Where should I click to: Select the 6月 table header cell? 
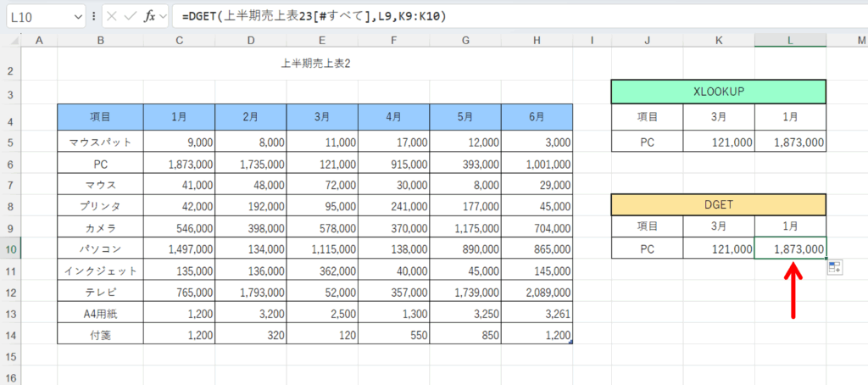point(537,117)
